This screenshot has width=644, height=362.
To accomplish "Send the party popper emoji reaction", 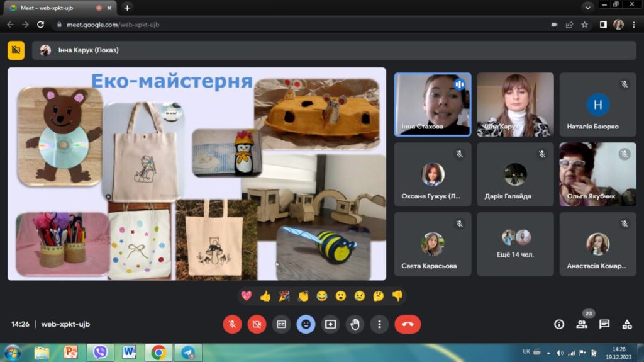I will [284, 296].
